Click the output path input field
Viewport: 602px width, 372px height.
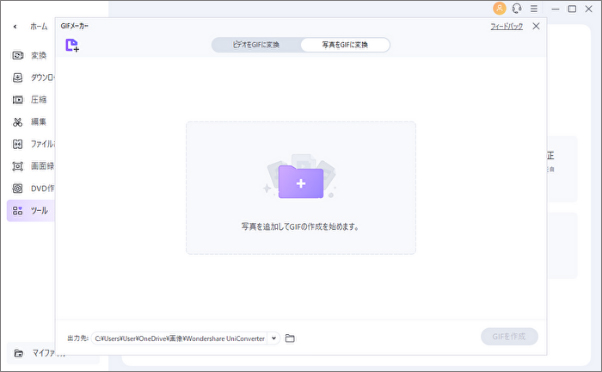(180, 338)
